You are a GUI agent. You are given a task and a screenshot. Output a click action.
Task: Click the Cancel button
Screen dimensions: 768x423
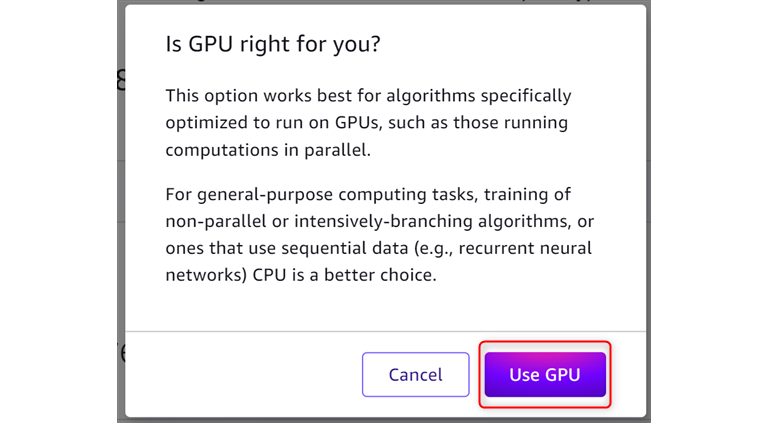415,375
